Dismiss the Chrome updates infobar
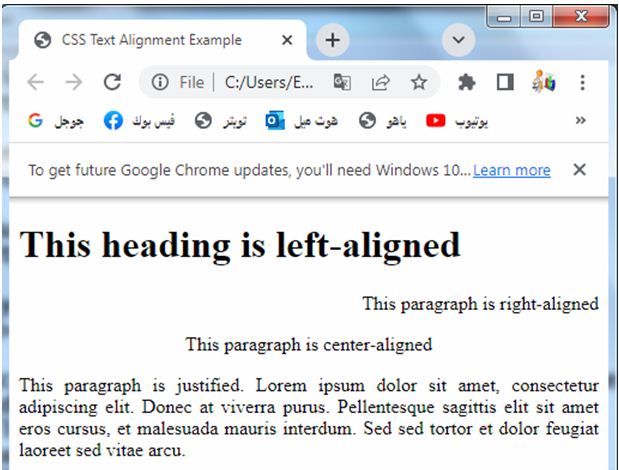This screenshot has width=619, height=470. pos(579,170)
